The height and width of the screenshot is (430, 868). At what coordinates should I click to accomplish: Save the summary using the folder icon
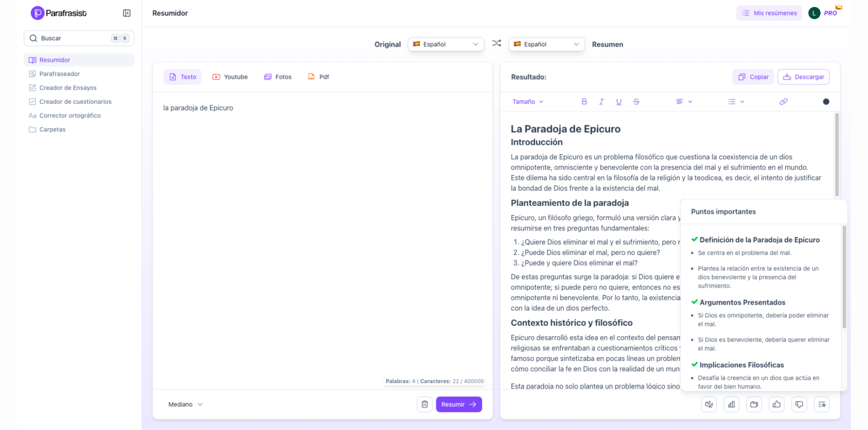[754, 404]
